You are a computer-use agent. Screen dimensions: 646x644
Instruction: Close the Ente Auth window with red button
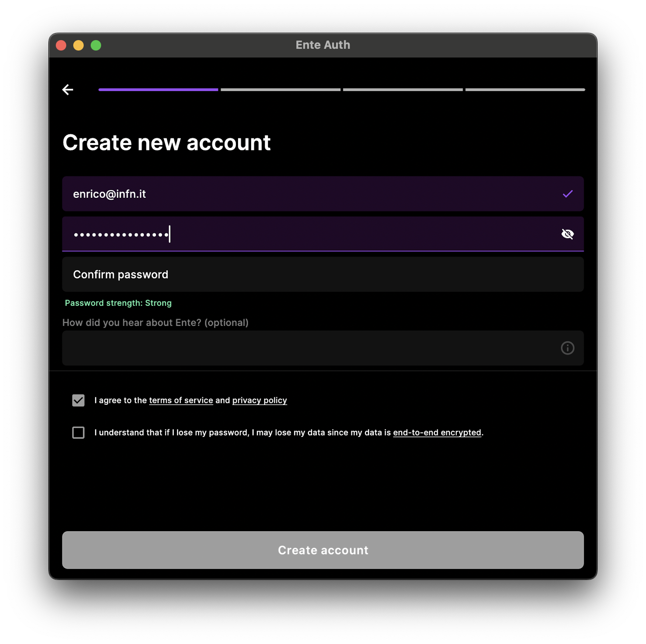tap(61, 45)
